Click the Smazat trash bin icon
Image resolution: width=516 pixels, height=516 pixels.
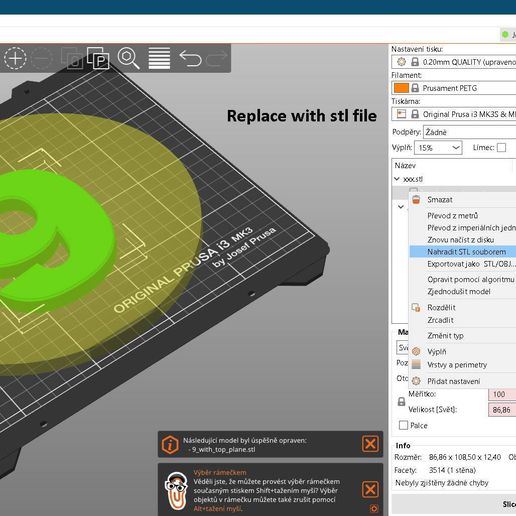[x=416, y=200]
